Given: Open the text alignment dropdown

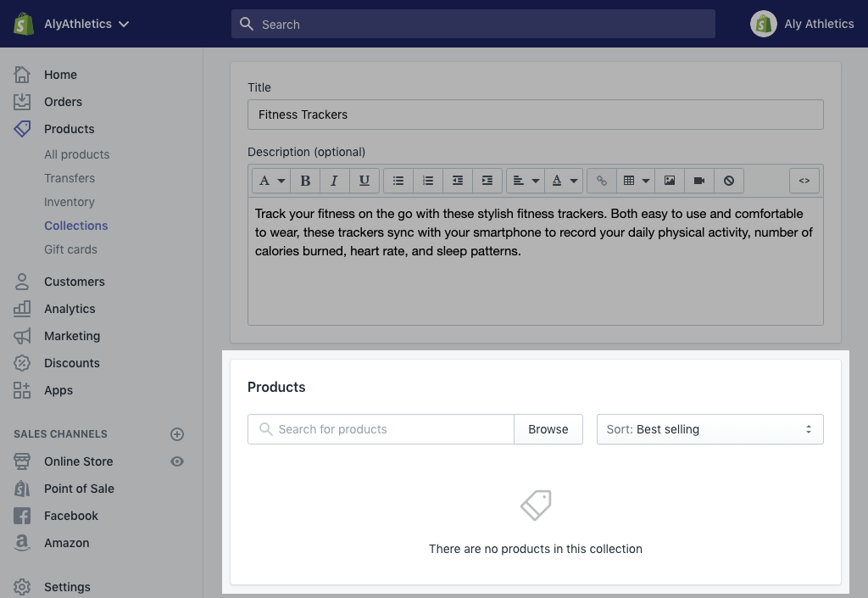Looking at the screenshot, I should coord(526,181).
